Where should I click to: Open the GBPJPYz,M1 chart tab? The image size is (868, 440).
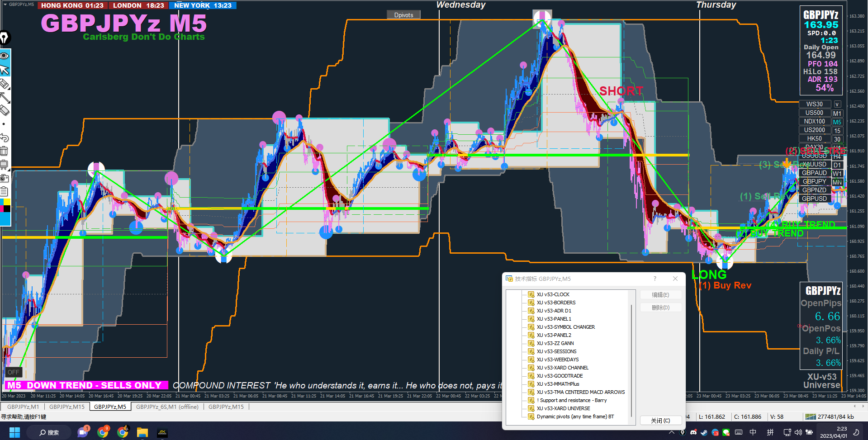click(x=23, y=407)
